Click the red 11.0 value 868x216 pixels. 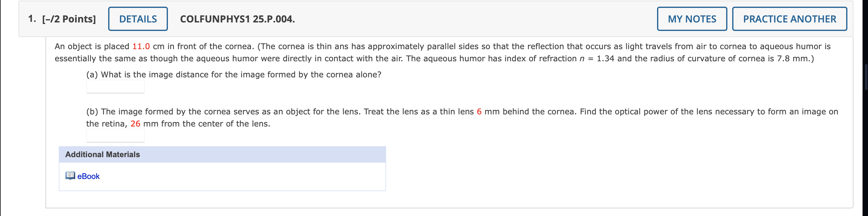click(x=141, y=47)
